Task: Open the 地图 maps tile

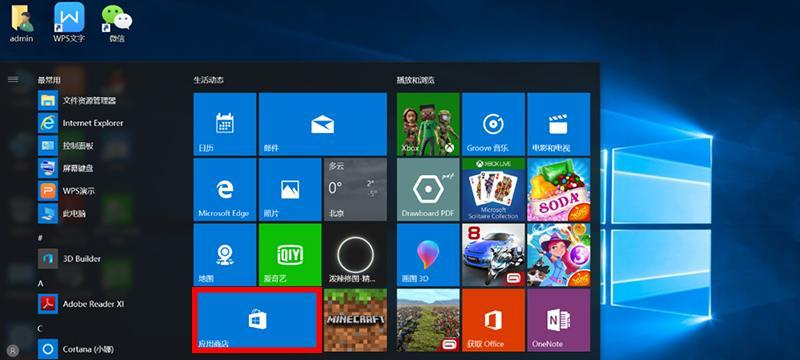Action: (224, 254)
